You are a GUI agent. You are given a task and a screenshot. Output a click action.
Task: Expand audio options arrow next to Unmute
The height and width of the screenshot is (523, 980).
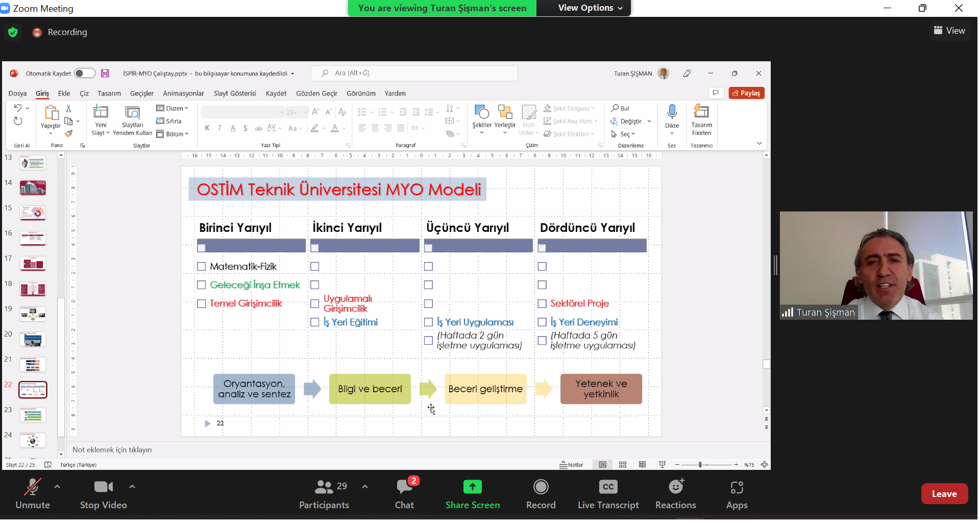pyautogui.click(x=57, y=487)
